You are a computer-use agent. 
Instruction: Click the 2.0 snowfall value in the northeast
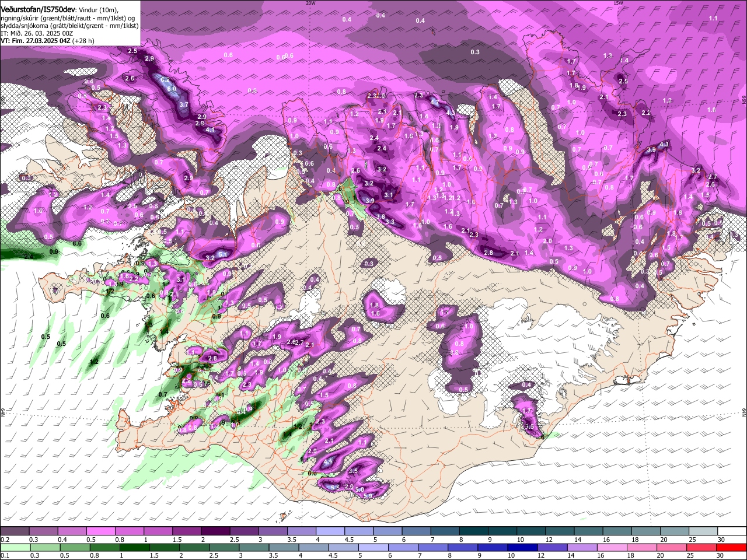coord(547,241)
